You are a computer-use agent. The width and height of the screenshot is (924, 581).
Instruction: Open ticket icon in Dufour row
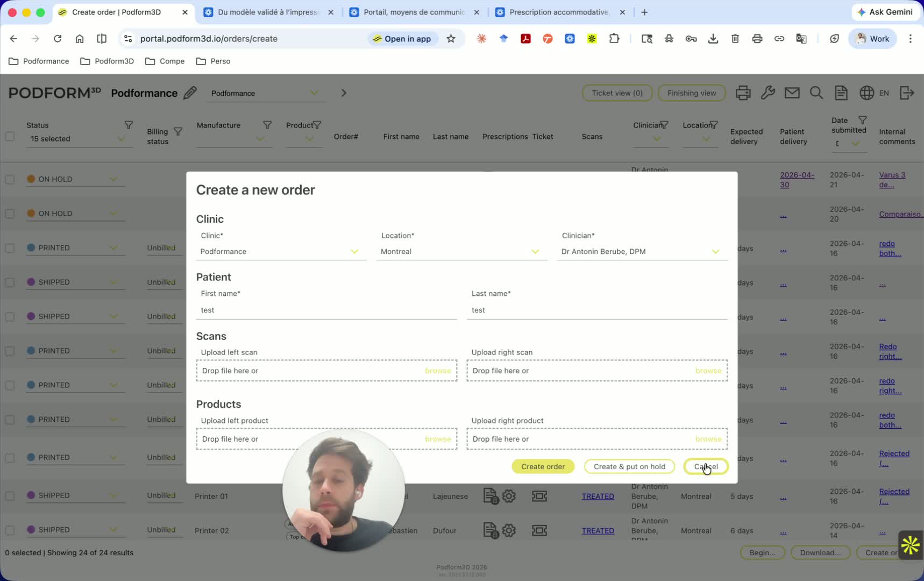pos(539,530)
